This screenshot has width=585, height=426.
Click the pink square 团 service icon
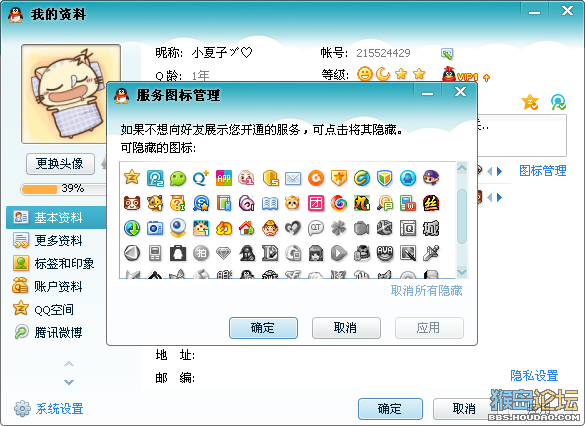tap(316, 203)
